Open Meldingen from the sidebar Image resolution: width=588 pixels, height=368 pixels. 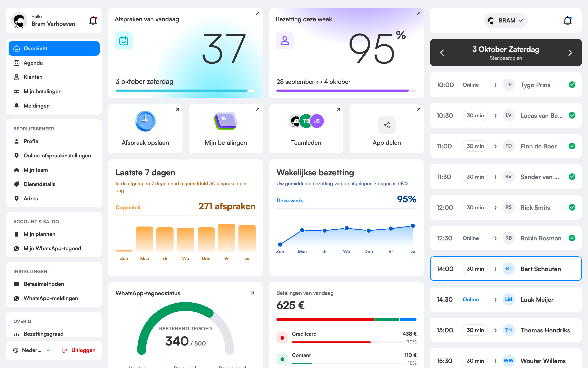[x=54, y=106]
